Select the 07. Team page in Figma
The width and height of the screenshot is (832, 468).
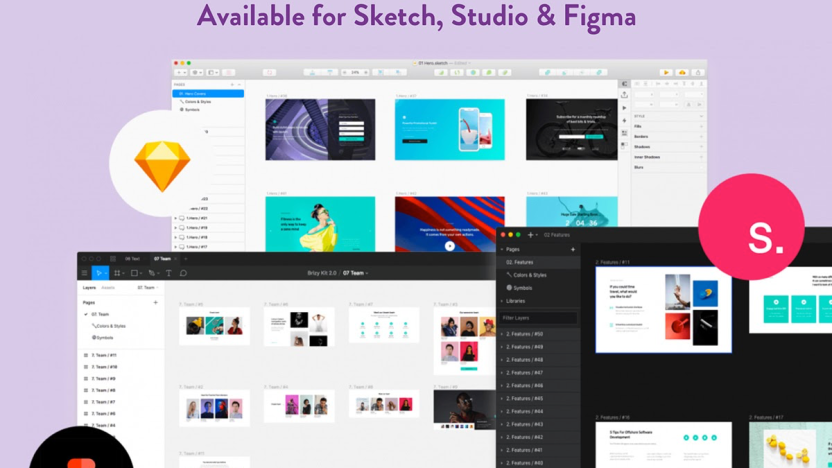(100, 314)
